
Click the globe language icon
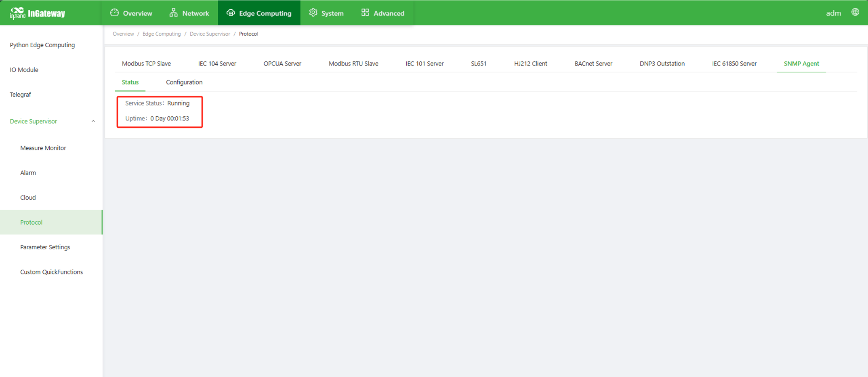855,12
